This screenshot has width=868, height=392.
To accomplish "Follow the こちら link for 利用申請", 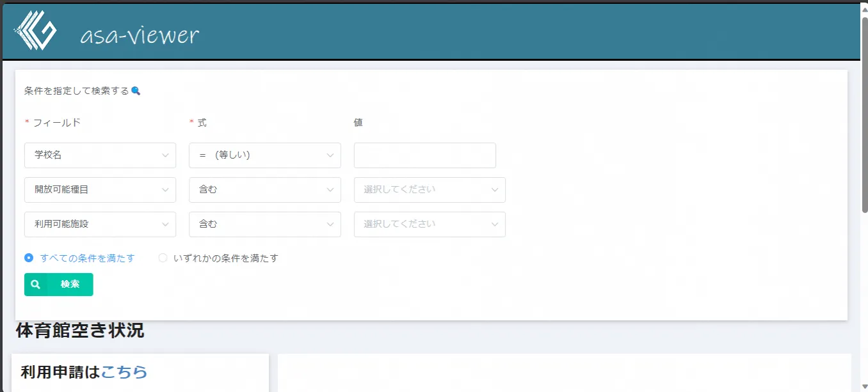I will pos(124,372).
